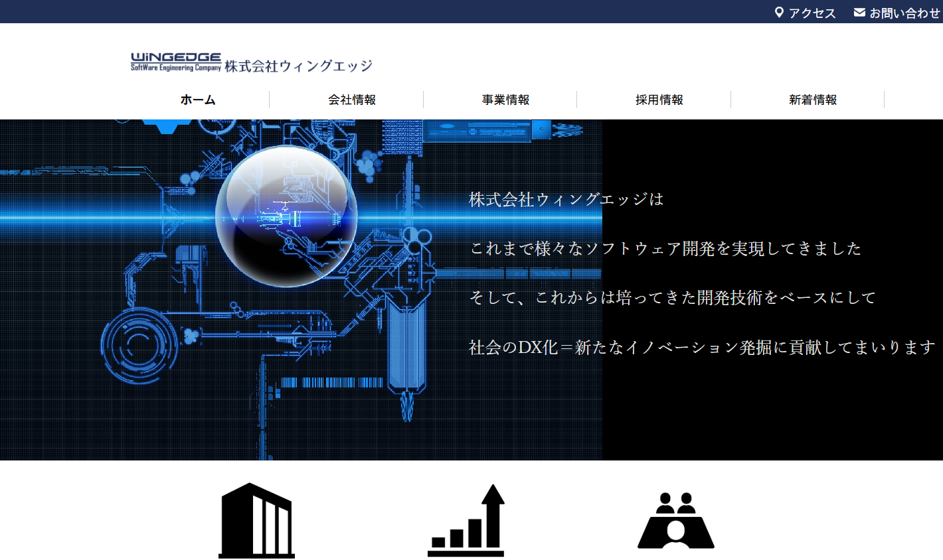This screenshot has height=560, width=943.
Task: Open the office building icon
Action: 256,520
